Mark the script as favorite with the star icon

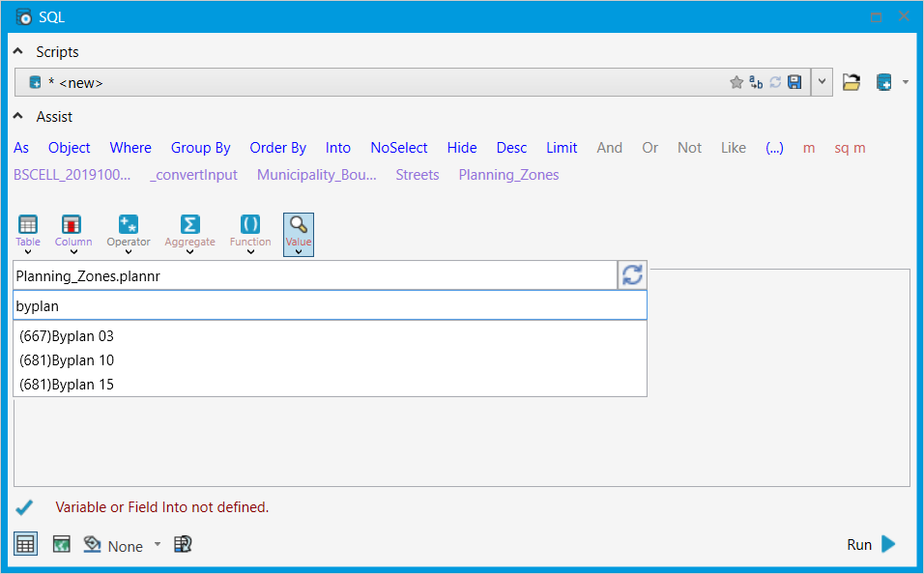736,82
